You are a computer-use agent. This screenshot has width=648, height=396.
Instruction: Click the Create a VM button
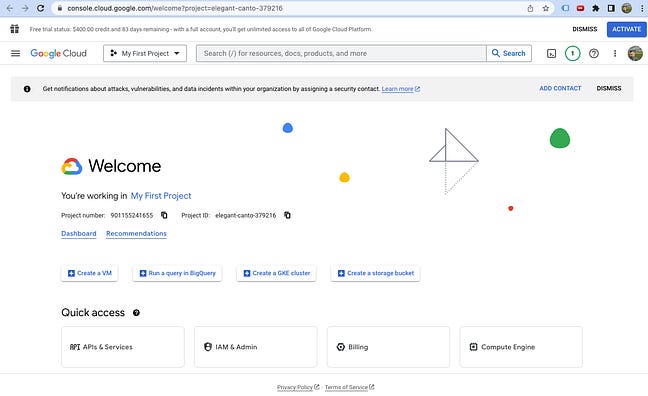pos(89,273)
